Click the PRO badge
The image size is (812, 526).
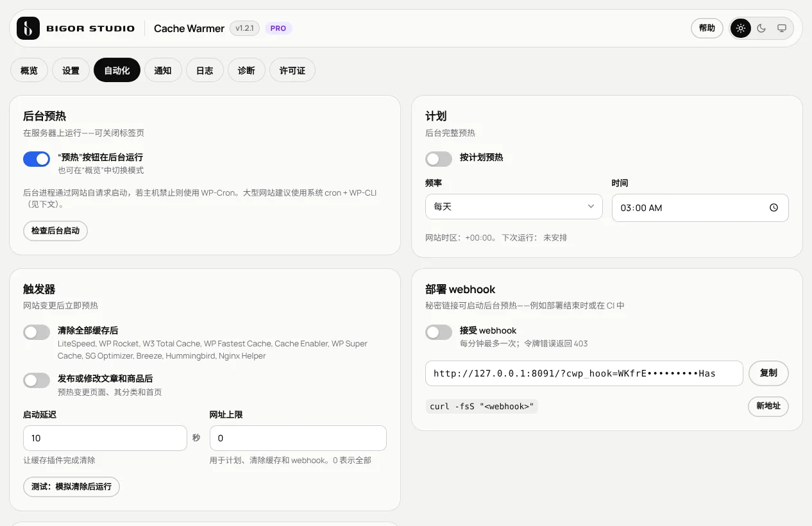pos(278,28)
